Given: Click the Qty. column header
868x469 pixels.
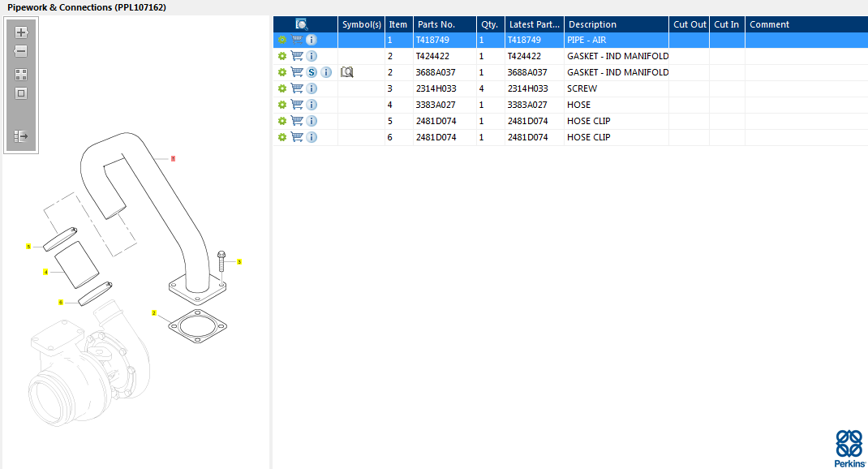Looking at the screenshot, I should pos(490,24).
